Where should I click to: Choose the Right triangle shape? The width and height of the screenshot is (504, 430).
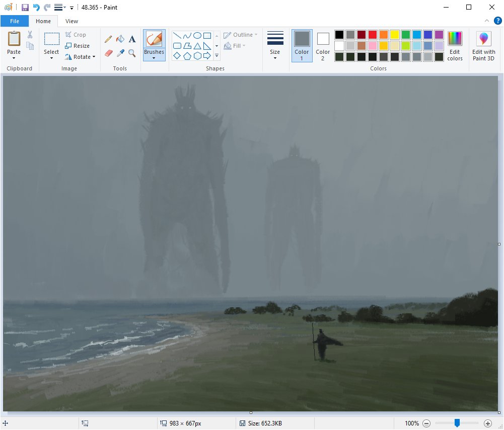pos(207,46)
